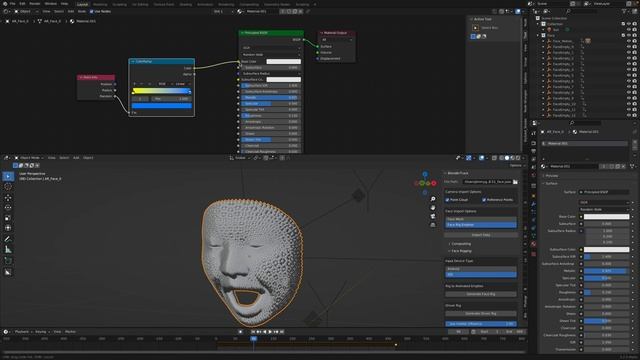Open the Modifier properties wrench tab
The width and height of the screenshot is (640, 360).
533,204
